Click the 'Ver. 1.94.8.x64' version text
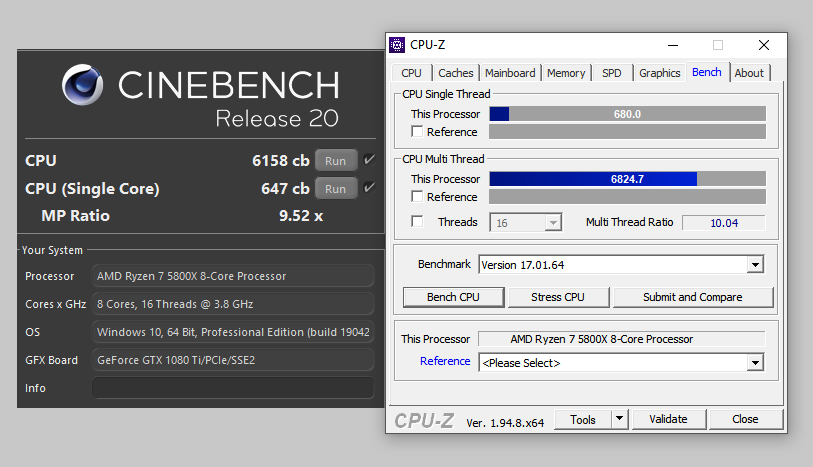This screenshot has height=467, width=813. coord(505,422)
